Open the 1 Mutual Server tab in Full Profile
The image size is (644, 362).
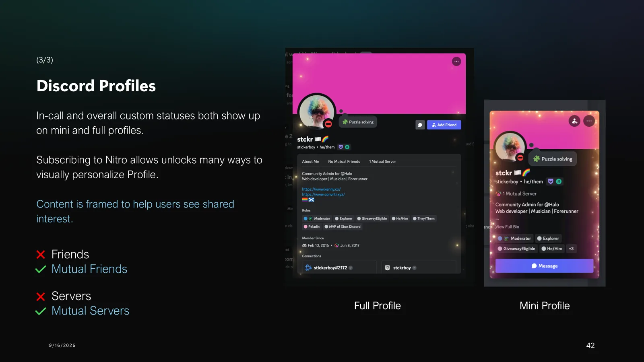pos(382,162)
